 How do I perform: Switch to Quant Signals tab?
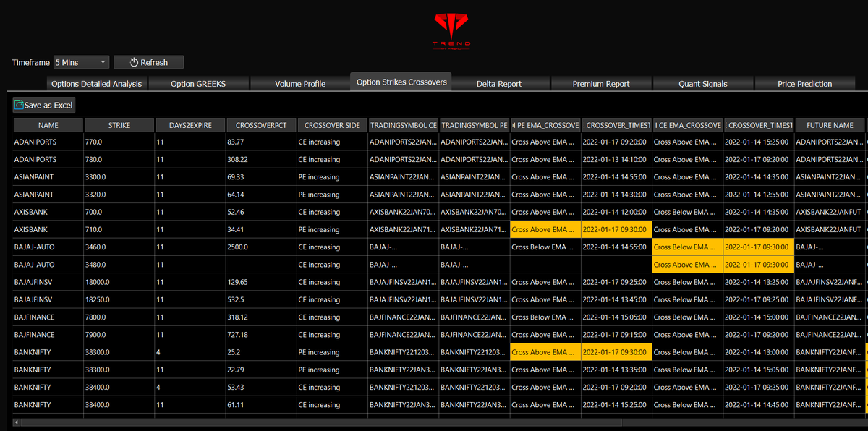coord(703,84)
